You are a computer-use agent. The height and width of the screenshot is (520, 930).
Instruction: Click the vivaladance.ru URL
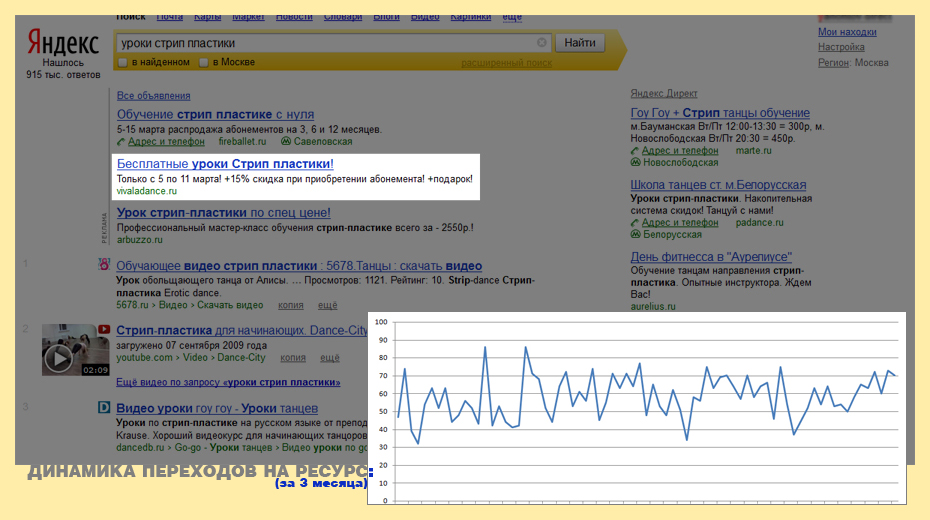click(146, 191)
